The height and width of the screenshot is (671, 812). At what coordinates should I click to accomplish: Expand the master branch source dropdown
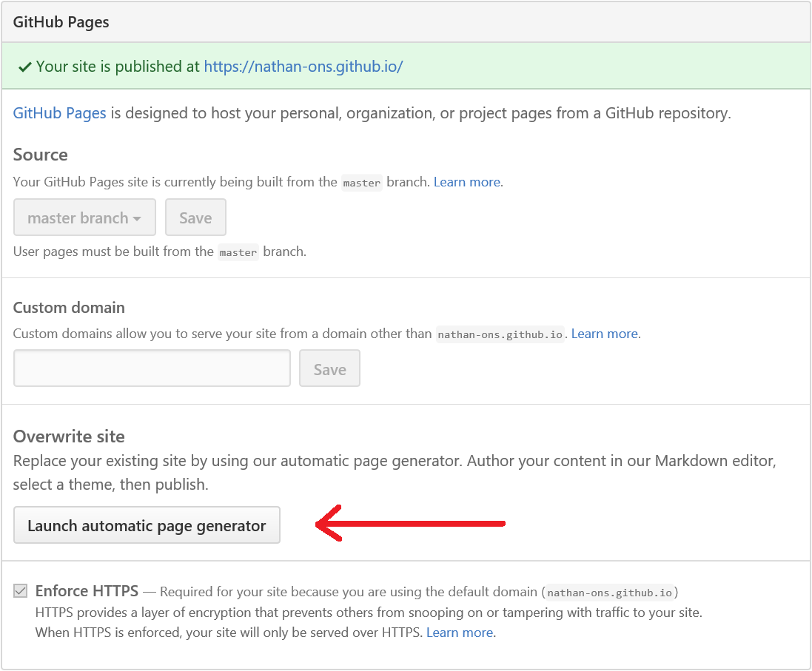point(84,218)
